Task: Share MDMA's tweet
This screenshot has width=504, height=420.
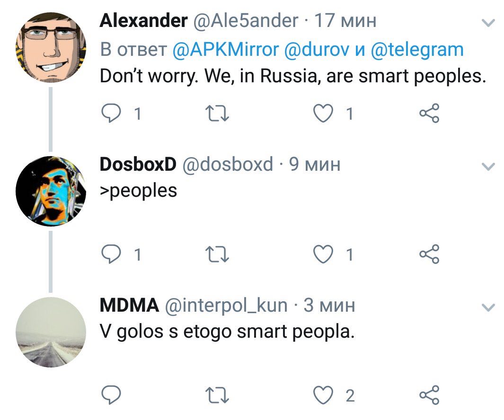Action: pos(430,395)
